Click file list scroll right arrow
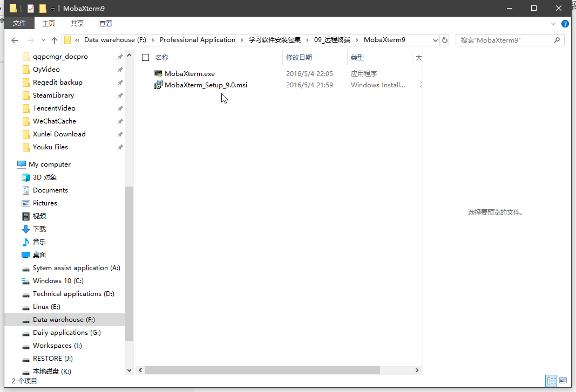 tap(417, 370)
